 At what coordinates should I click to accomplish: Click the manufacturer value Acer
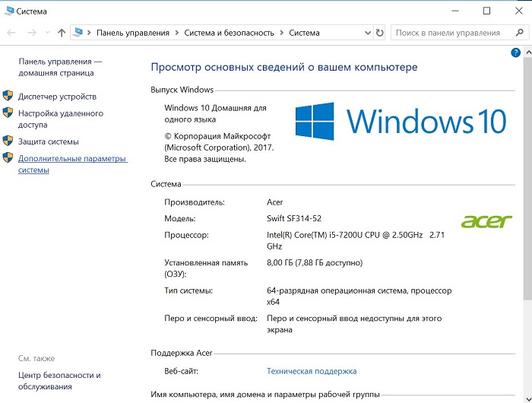(275, 202)
